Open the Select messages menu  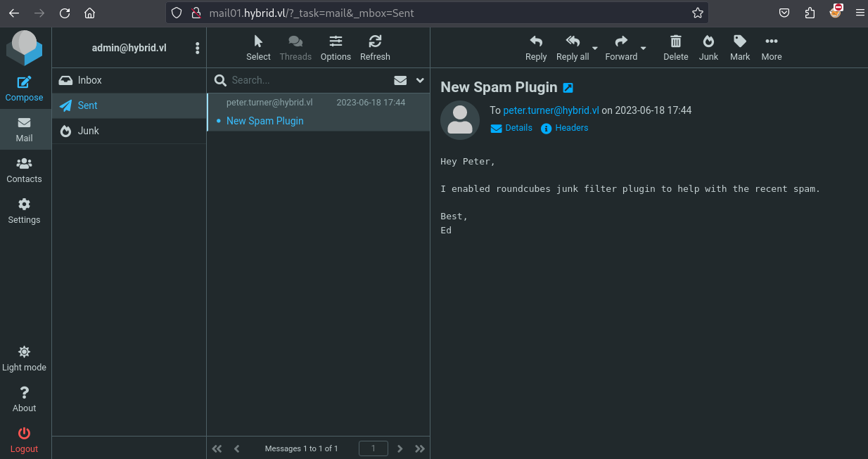click(x=258, y=48)
